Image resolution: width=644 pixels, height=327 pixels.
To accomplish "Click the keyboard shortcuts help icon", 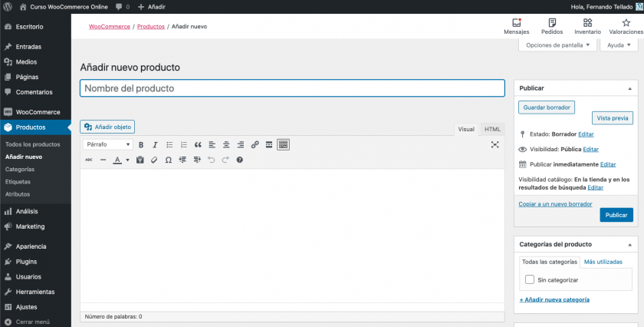I will point(239,160).
